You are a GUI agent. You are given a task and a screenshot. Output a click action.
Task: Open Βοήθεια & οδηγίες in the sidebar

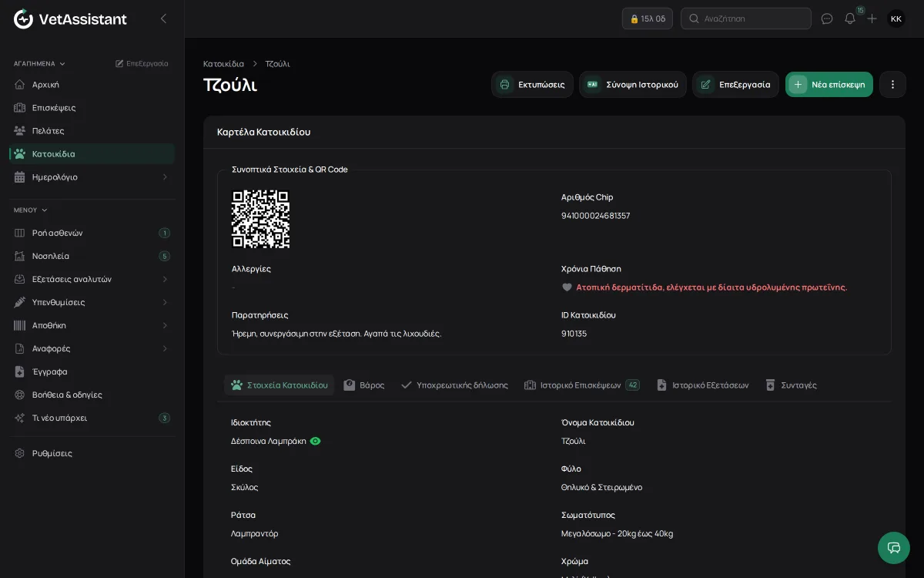(92, 395)
